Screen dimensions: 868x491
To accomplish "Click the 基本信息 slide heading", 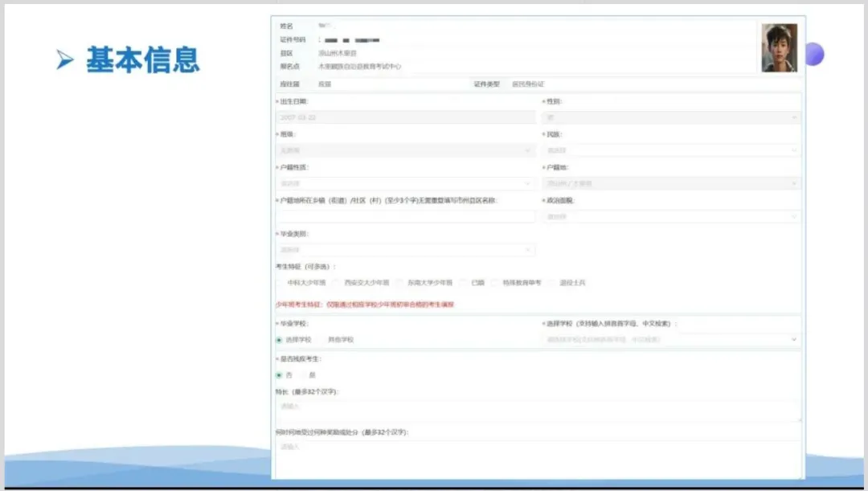I will point(143,59).
